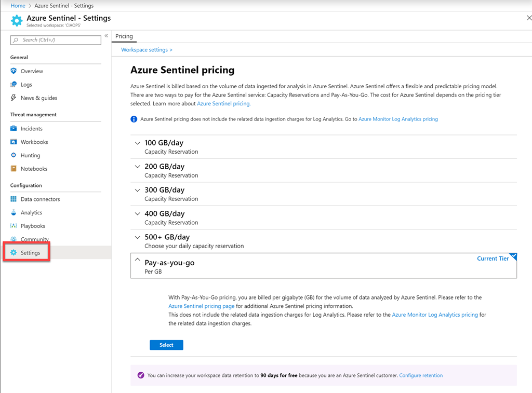Open Logs via its sidebar icon
The image size is (532, 393).
[x=14, y=85]
